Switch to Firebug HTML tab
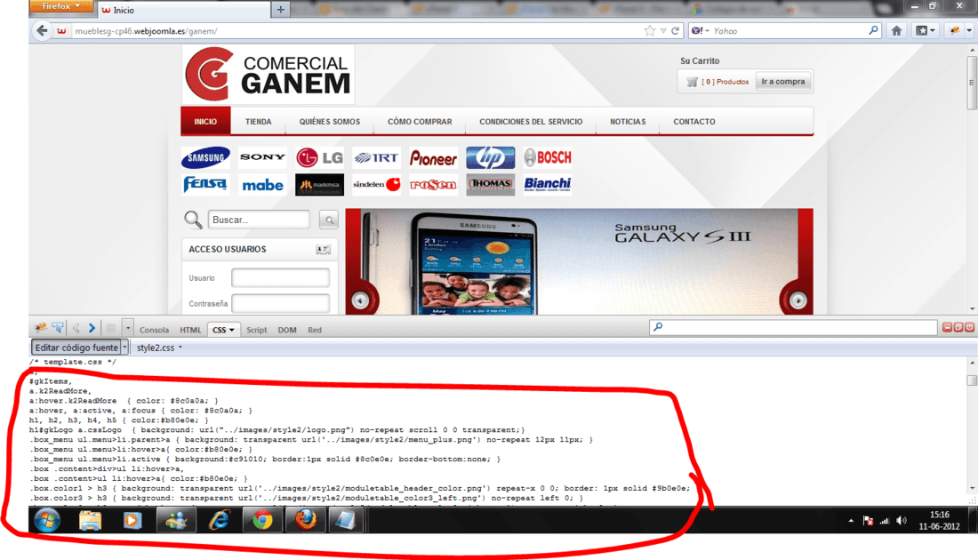 [x=190, y=330]
